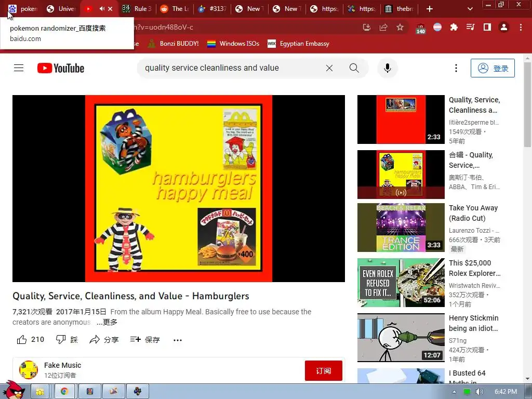Click the Hamburglers video player
This screenshot has height=399, width=532.
[x=179, y=188]
